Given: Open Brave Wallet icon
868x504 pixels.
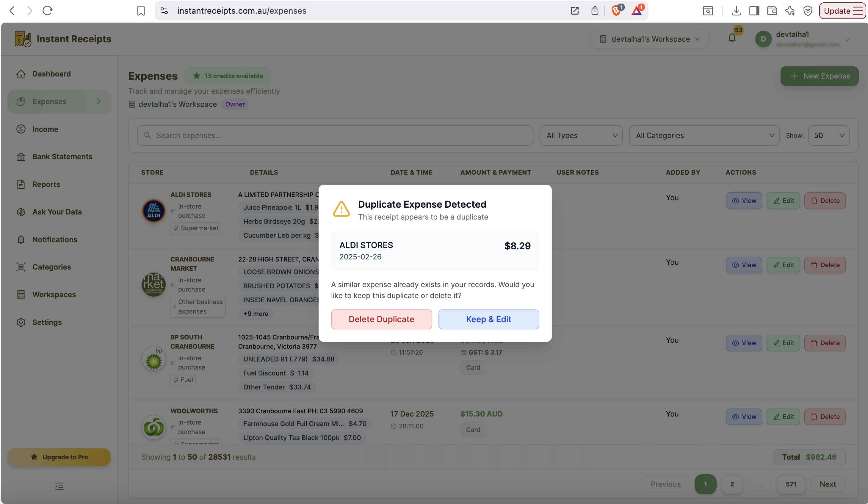Looking at the screenshot, I should coord(772,11).
